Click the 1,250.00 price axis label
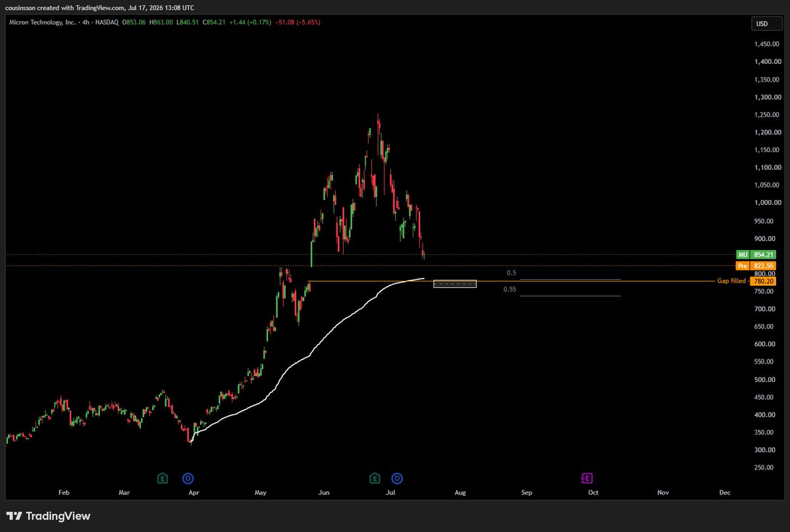The height and width of the screenshot is (532, 790). point(767,115)
